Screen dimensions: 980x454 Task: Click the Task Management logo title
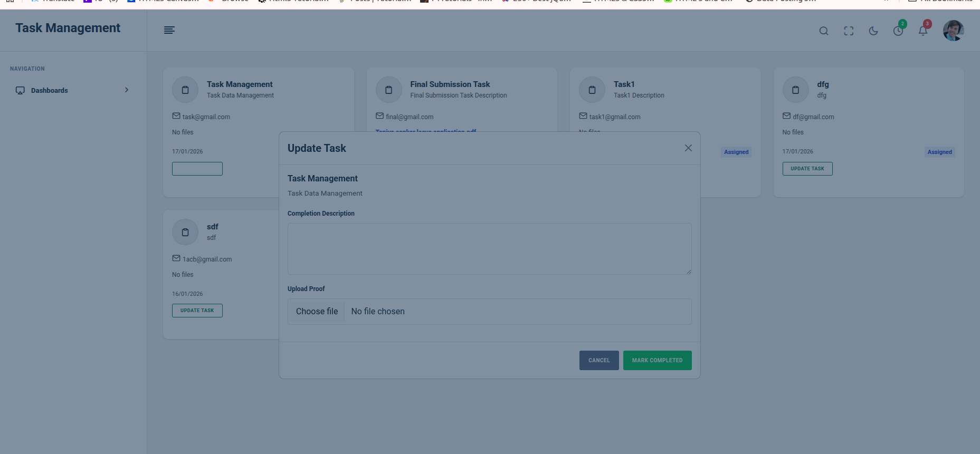(x=68, y=28)
